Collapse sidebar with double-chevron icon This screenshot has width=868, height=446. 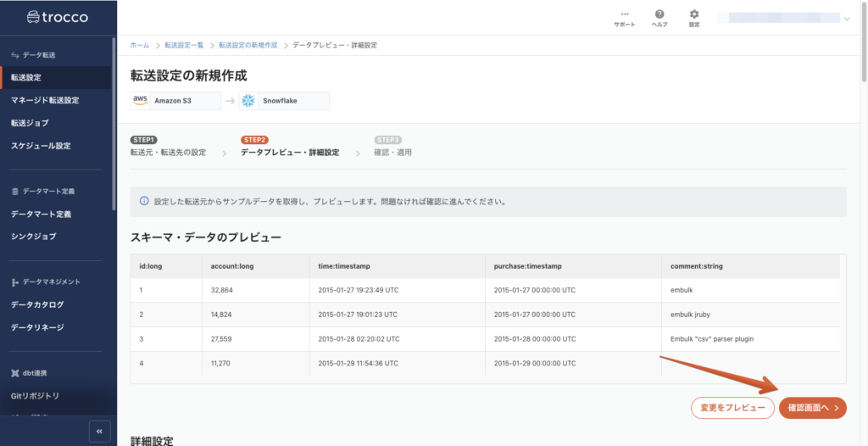[x=99, y=431]
